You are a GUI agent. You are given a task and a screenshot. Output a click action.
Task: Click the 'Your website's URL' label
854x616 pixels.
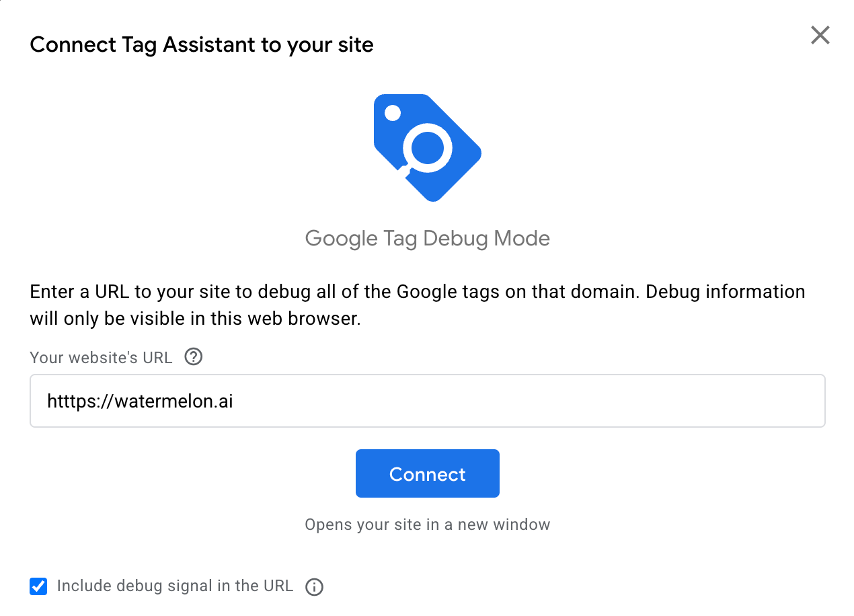100,357
